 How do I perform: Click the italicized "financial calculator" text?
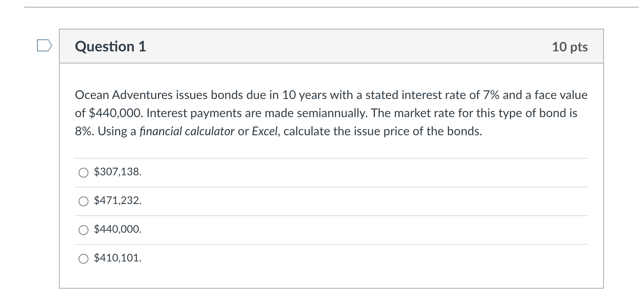coord(186,131)
